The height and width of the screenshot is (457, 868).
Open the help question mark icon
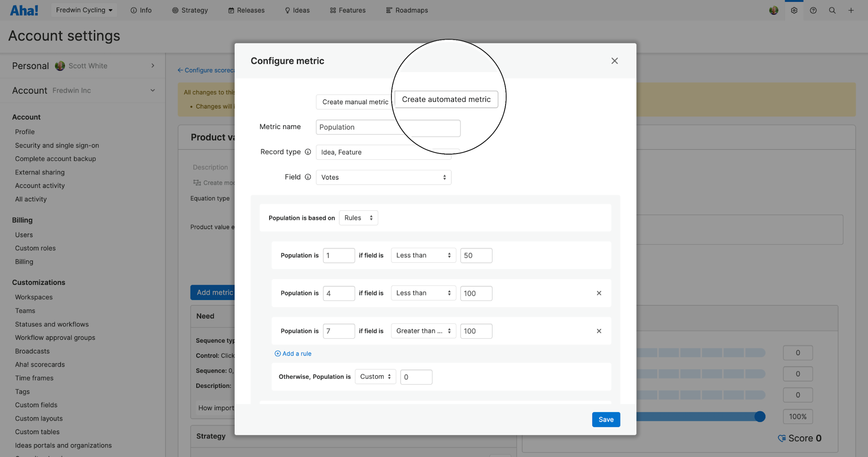pyautogui.click(x=813, y=10)
